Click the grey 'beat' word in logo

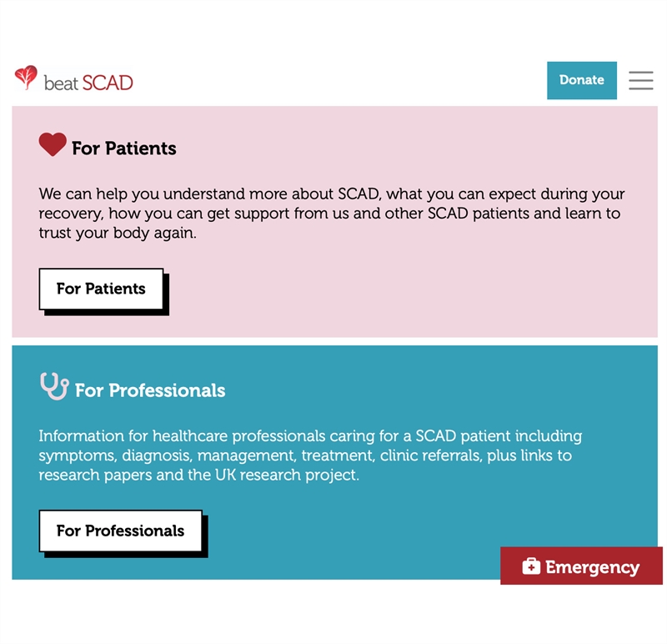point(61,83)
